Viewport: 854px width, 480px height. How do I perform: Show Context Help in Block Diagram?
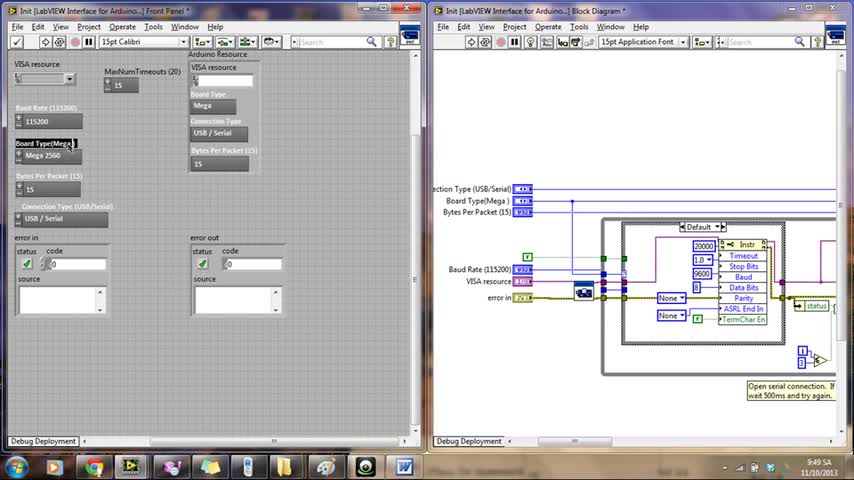818,42
